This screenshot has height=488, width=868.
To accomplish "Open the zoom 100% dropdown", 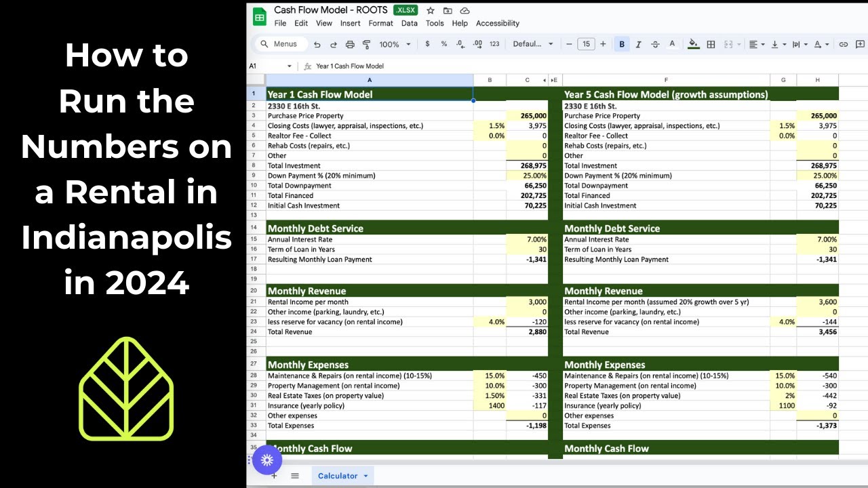I will (395, 44).
